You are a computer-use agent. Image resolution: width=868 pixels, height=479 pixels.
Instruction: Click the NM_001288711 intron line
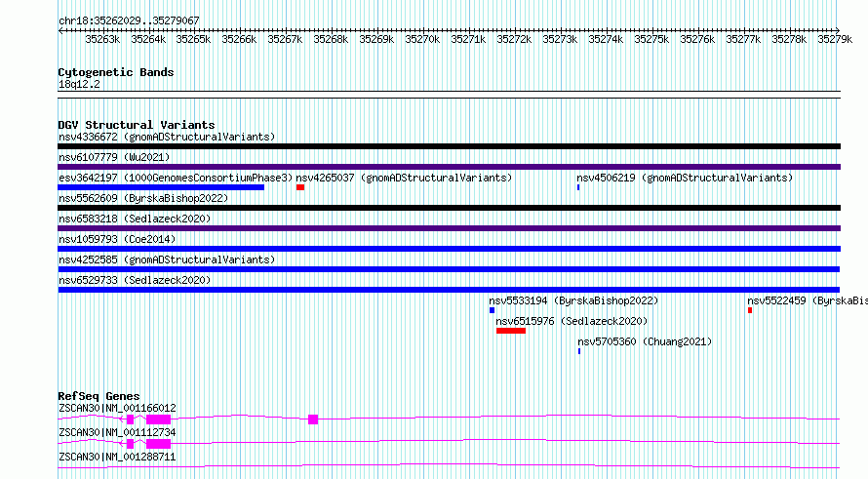pyautogui.click(x=449, y=466)
